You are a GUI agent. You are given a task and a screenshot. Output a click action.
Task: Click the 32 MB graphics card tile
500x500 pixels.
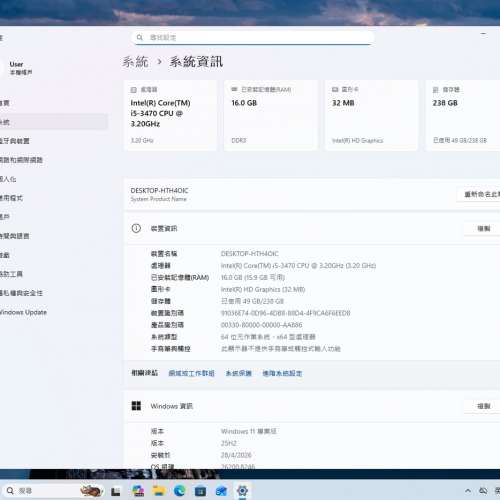coord(371,115)
